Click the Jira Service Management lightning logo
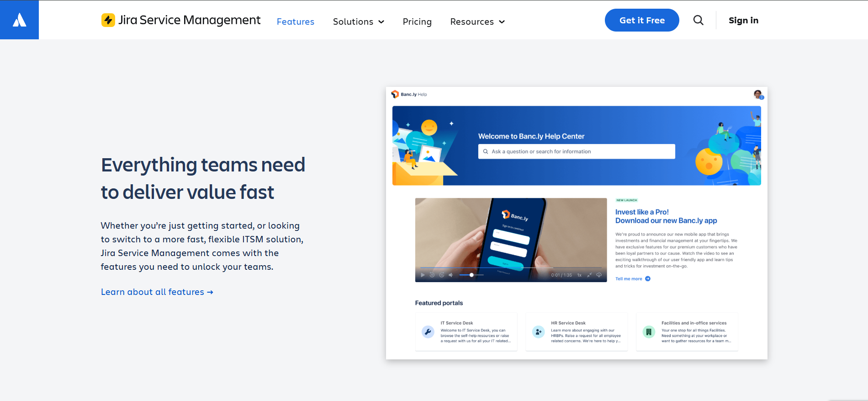Screen dimensions: 868x401 [108, 20]
